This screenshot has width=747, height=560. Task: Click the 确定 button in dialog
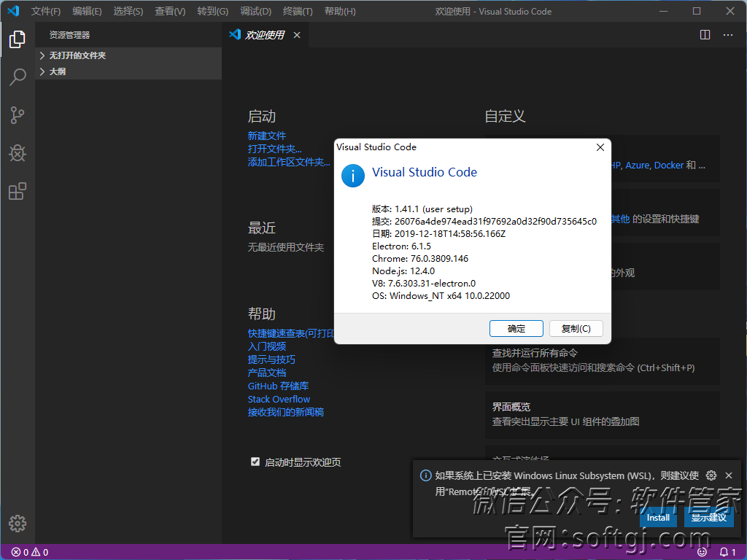[516, 329]
